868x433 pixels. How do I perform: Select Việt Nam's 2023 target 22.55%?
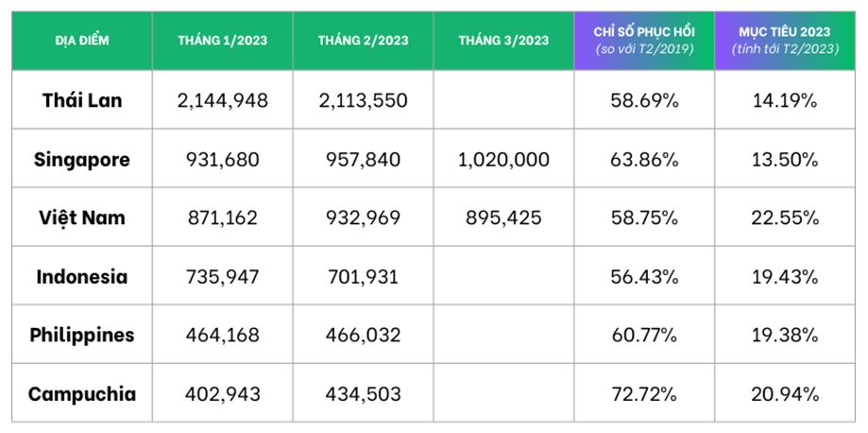[785, 217]
